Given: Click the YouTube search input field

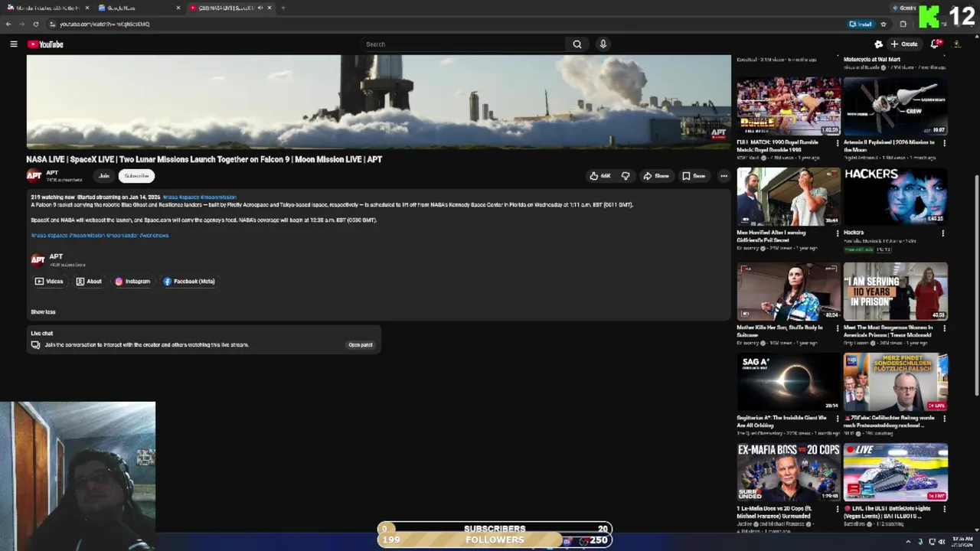Looking at the screenshot, I should 463,44.
